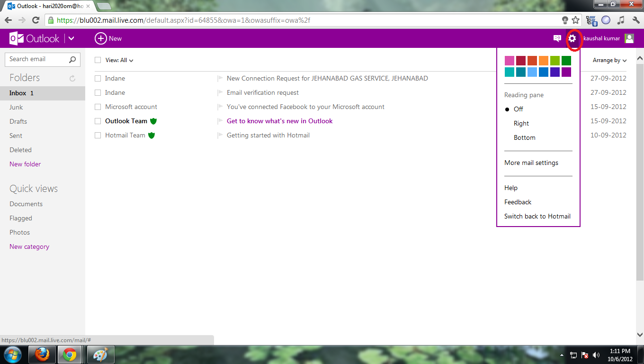This screenshot has width=644, height=364.
Task: Open the View: All dropdown
Action: 119,60
